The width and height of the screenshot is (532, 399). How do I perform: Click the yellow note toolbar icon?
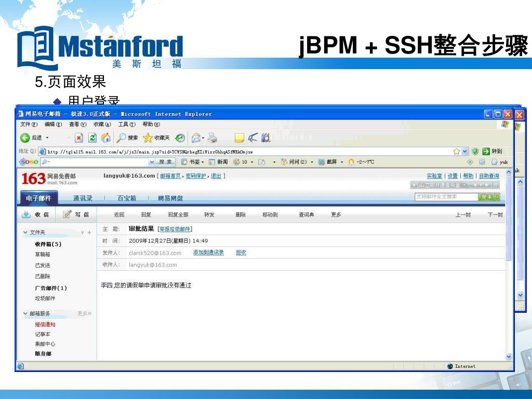(x=239, y=138)
